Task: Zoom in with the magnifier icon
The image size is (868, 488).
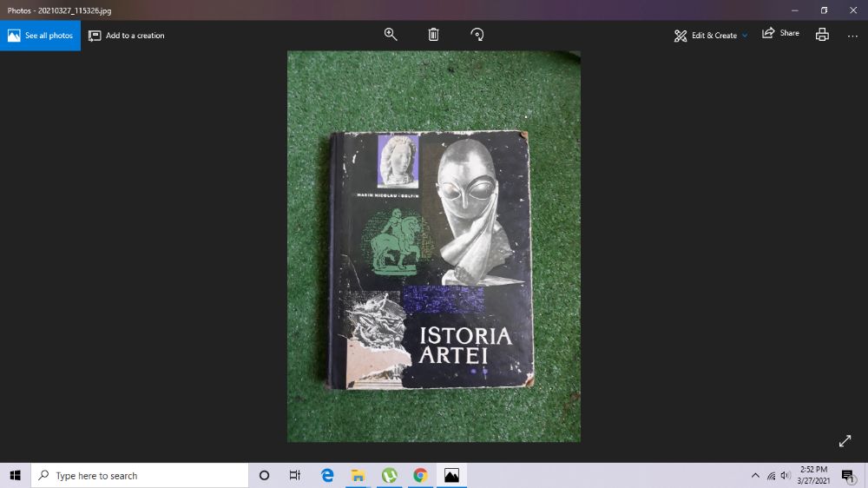Action: click(x=391, y=35)
